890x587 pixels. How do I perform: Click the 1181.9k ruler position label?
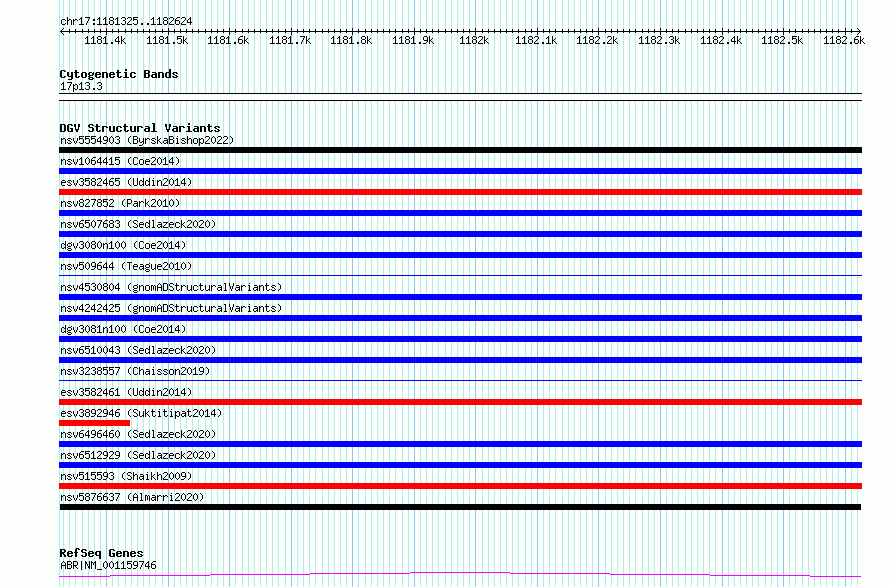click(413, 40)
